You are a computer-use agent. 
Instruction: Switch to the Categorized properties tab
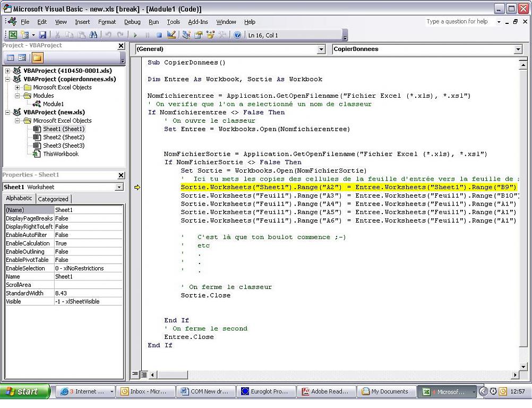pos(53,199)
